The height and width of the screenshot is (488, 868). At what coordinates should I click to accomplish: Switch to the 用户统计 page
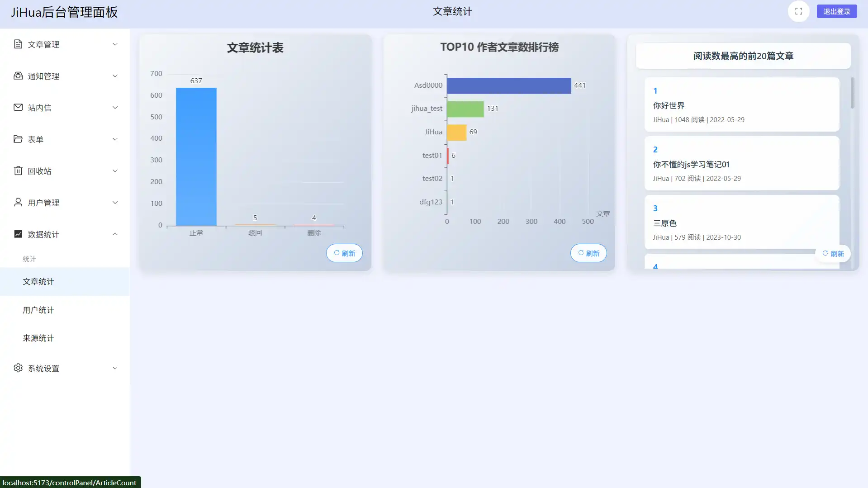[x=38, y=310]
